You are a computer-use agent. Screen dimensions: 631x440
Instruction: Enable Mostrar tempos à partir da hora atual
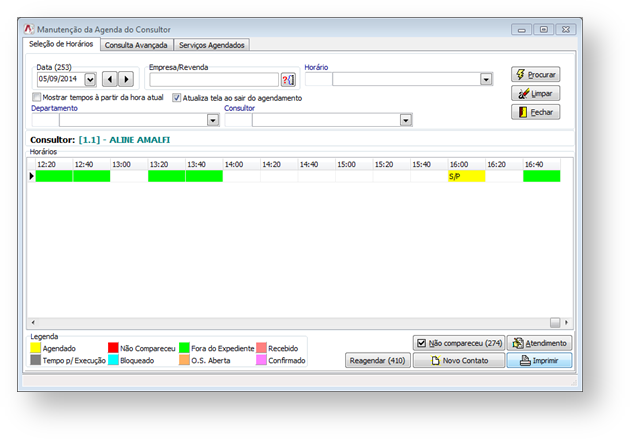click(x=37, y=97)
